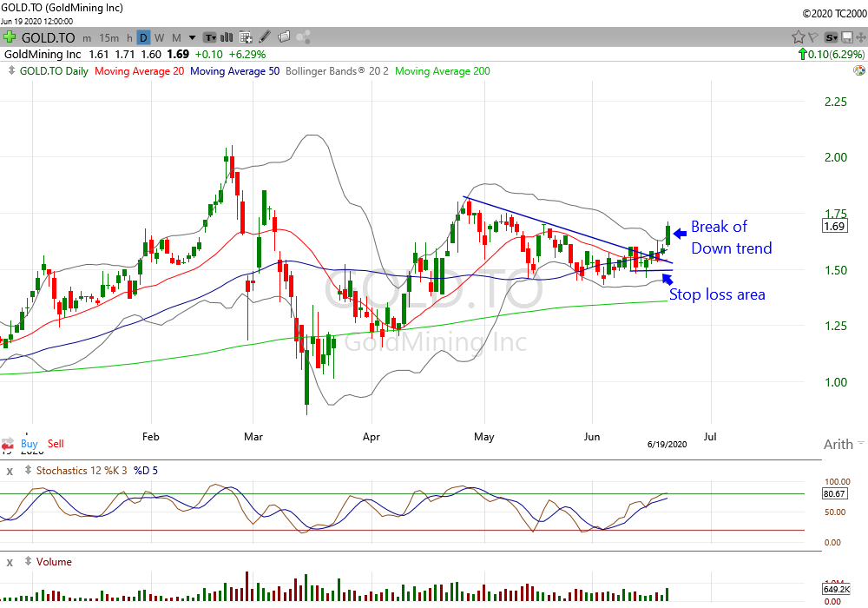Flag this symbol with flag icon
This screenshot has width=868, height=608.
812,37
